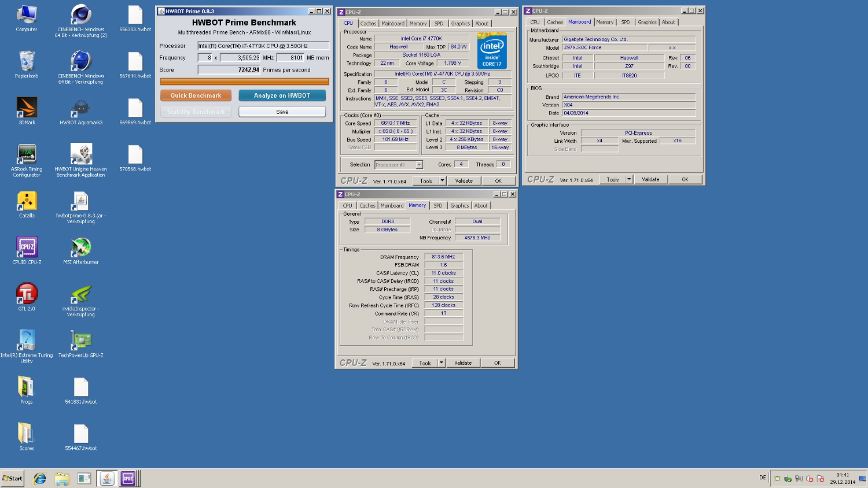The image size is (868, 488).
Task: Click Validate in the Mainboard CPU-Z window
Action: click(650, 179)
